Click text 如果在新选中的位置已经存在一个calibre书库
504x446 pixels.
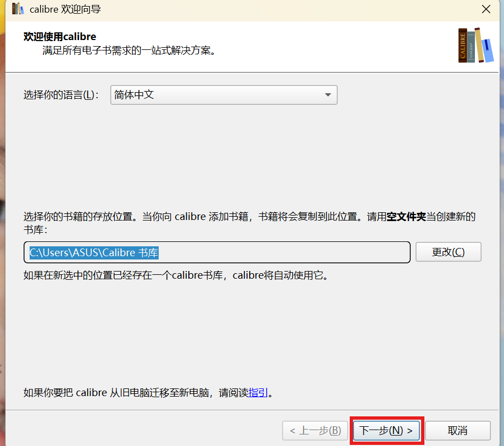click(123, 275)
